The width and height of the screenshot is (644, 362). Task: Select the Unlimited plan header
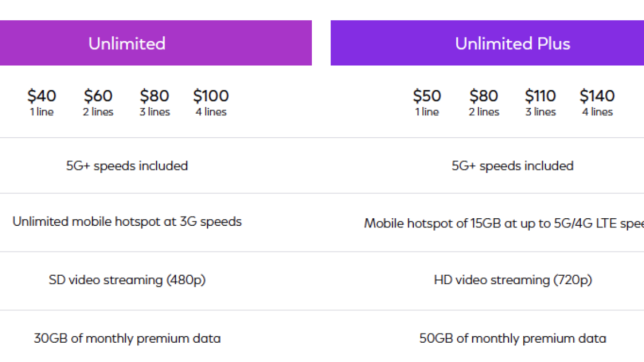127,43
